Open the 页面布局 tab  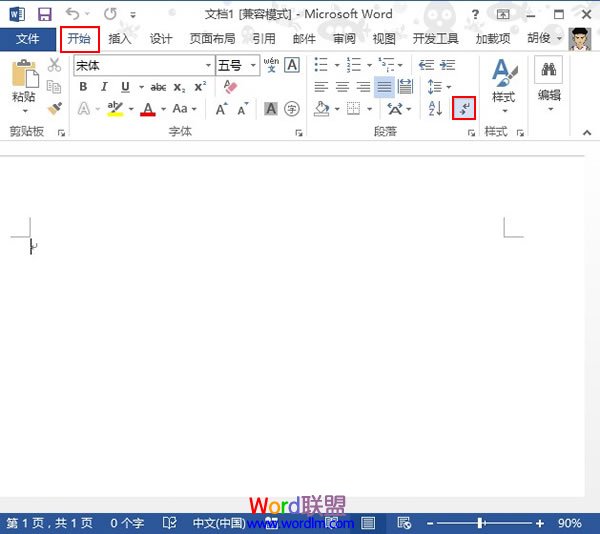212,39
